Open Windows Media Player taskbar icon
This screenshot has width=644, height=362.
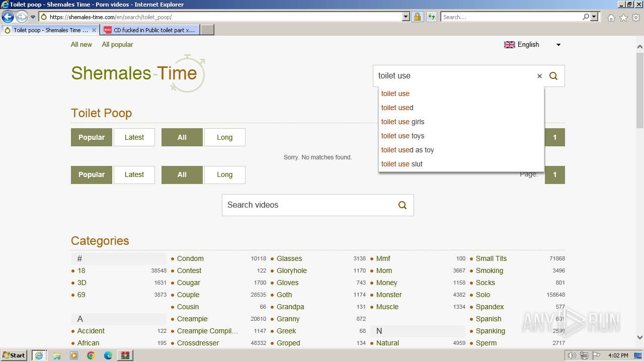(74, 355)
